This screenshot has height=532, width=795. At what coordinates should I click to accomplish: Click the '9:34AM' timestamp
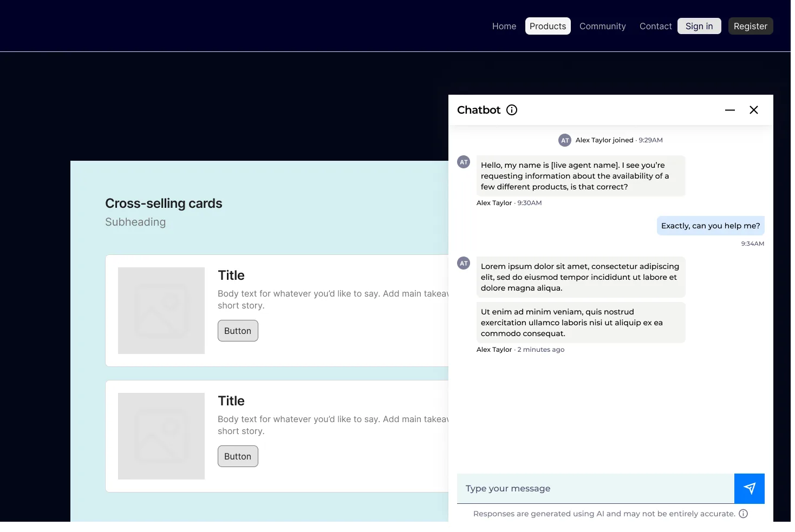point(753,244)
